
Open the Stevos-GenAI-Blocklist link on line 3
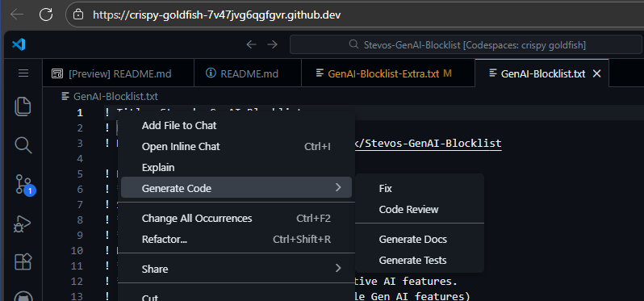click(429, 144)
